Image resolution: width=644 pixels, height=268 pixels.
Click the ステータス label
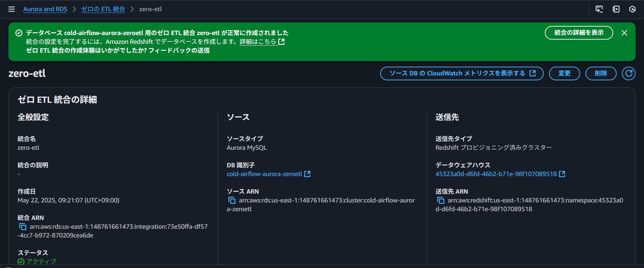[33, 253]
